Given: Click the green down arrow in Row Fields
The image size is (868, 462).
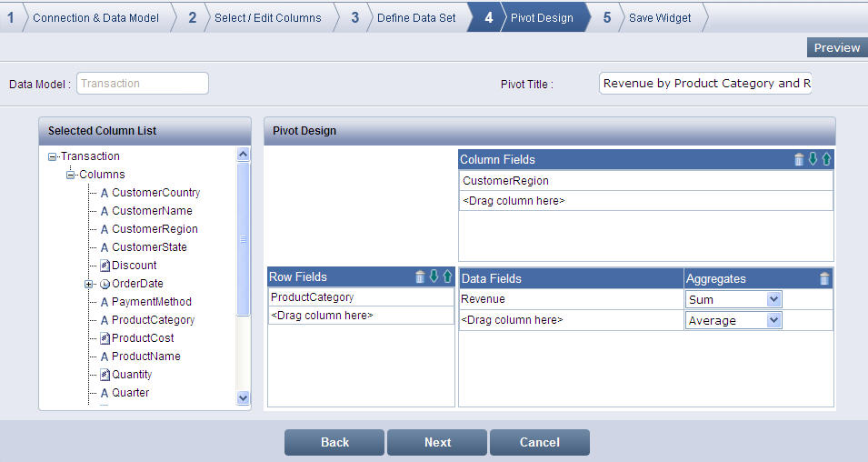Looking at the screenshot, I should 434,276.
